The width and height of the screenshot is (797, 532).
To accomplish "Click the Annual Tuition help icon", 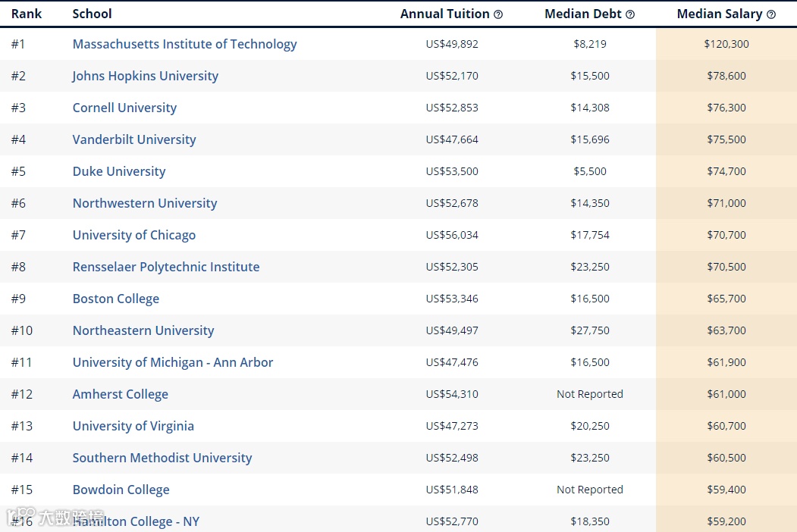I will pyautogui.click(x=498, y=14).
